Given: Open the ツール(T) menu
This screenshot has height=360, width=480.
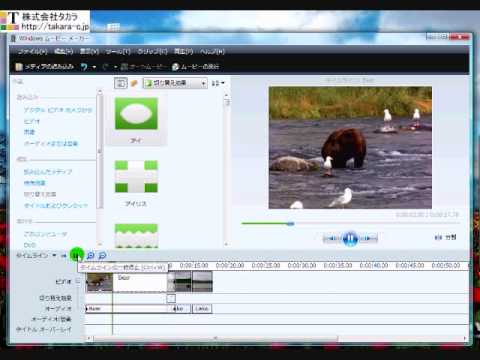Looking at the screenshot, I should pyautogui.click(x=118, y=51).
